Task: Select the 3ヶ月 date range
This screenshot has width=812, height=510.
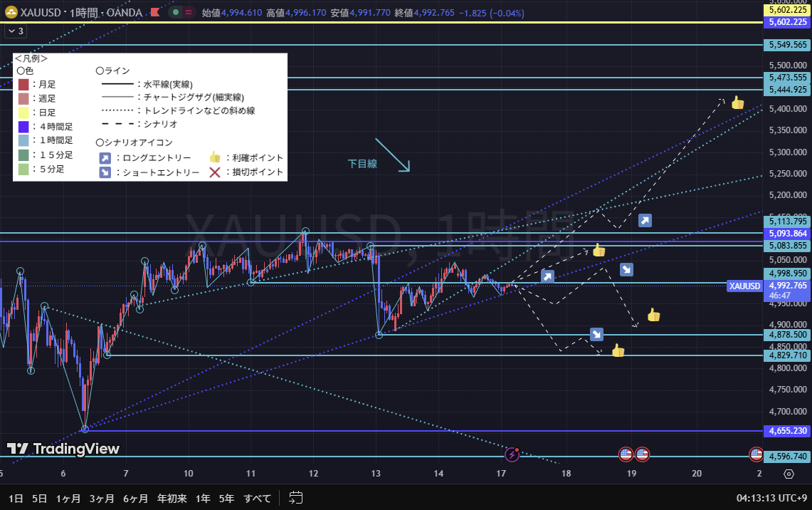Action: tap(102, 498)
